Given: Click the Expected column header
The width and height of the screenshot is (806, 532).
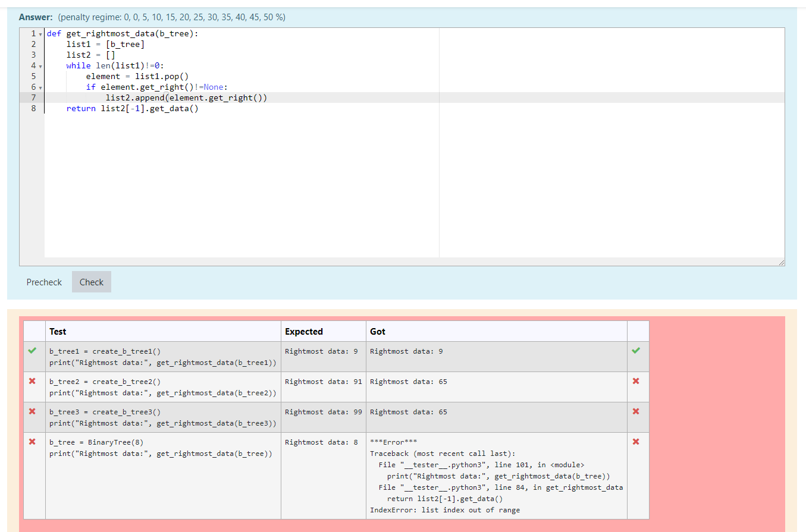Looking at the screenshot, I should tap(303, 331).
